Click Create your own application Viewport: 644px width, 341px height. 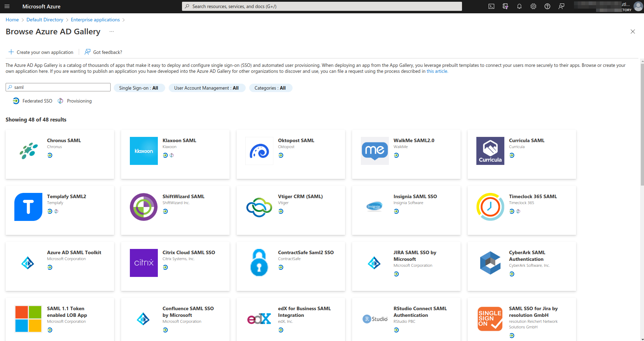coord(41,52)
